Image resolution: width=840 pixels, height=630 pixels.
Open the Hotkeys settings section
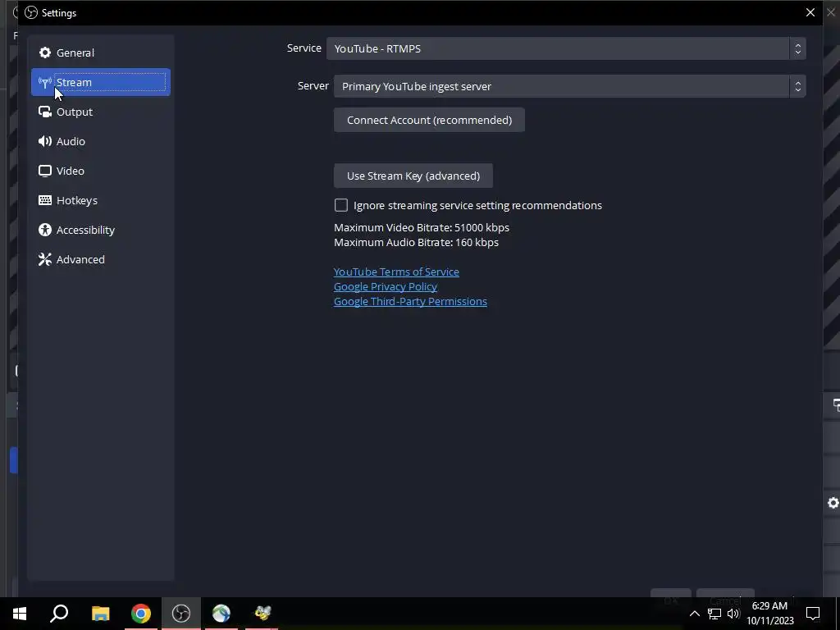[x=101, y=200]
